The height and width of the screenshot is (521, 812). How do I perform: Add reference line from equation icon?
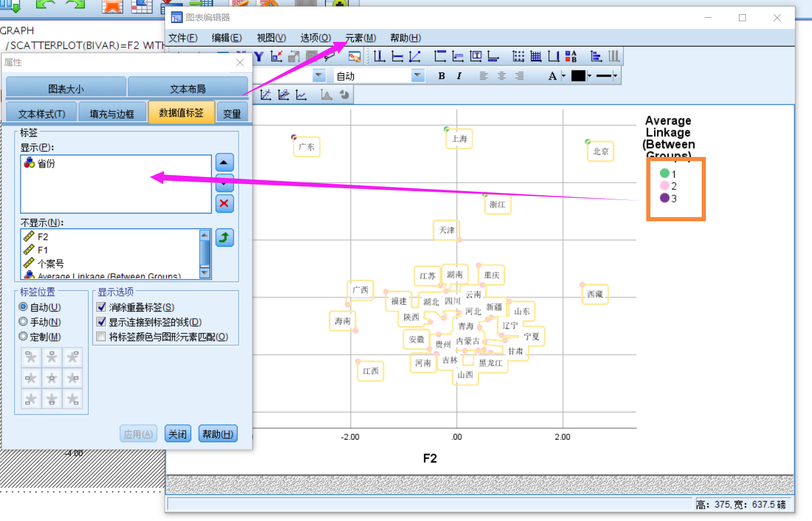(415, 57)
